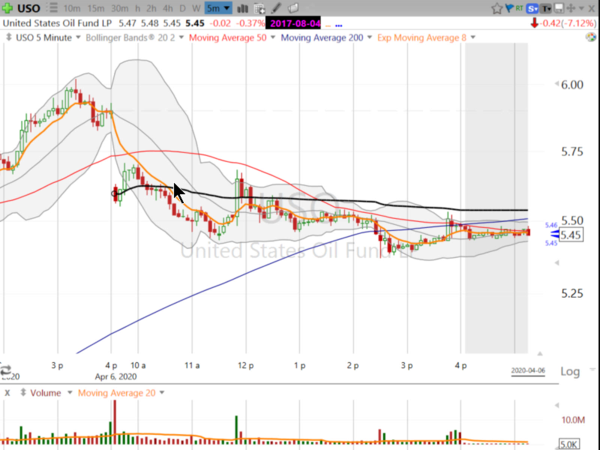Select the pencil drawing tools icon
Image resolution: width=600 pixels, height=450 pixels.
click(276, 8)
